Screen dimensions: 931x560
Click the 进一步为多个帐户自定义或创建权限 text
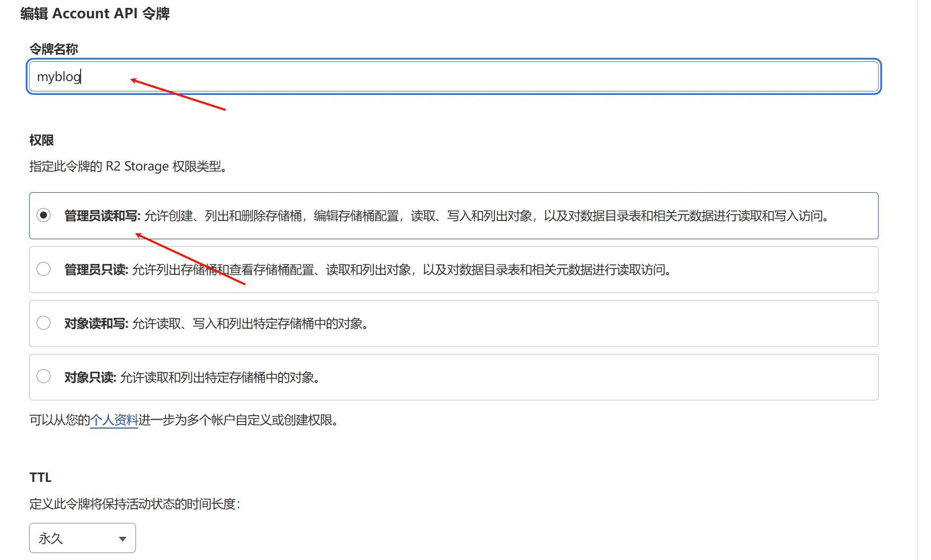[238, 420]
